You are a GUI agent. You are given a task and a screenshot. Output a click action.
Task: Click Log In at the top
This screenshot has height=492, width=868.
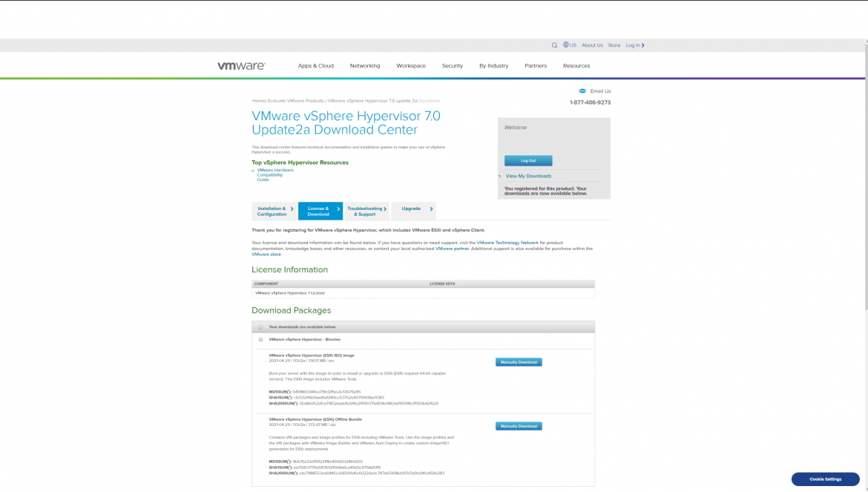(635, 45)
